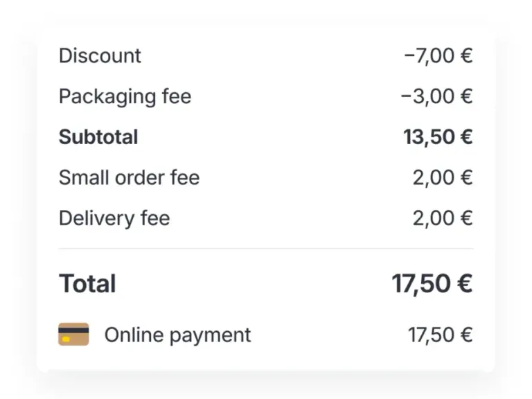The image size is (532, 399).
Task: Click the euro symbol in the Subtotal amount
Action: point(465,137)
